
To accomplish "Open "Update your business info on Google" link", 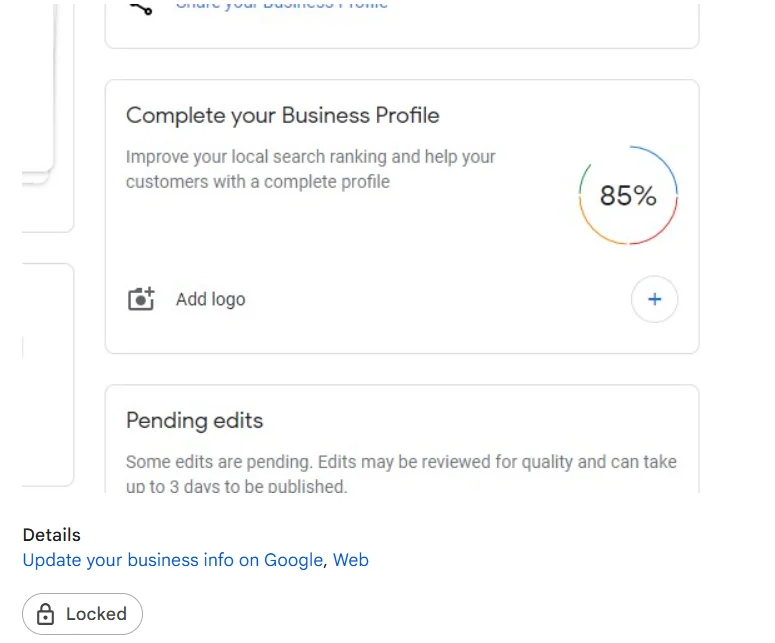I will pos(172,560).
